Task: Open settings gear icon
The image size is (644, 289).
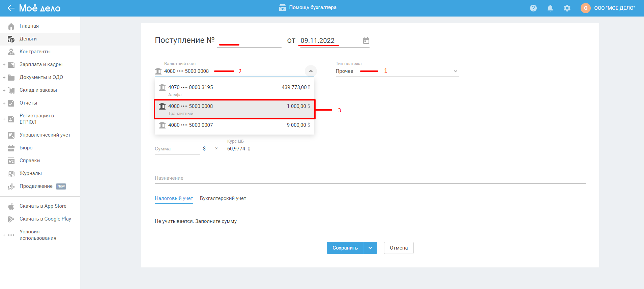Action: [567, 8]
